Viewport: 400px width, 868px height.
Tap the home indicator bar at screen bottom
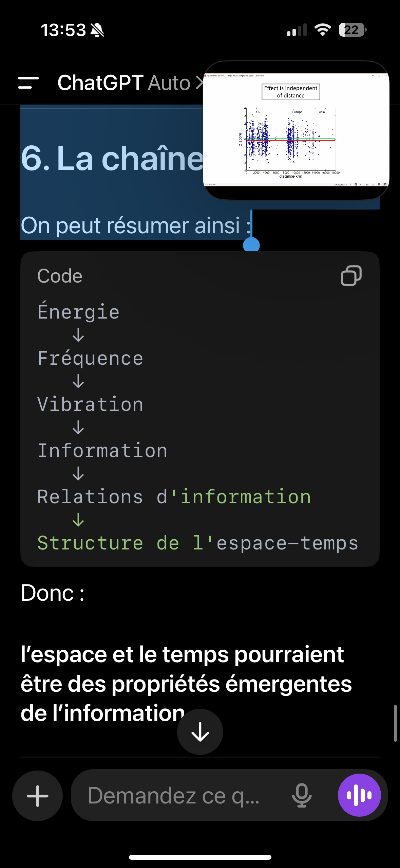pyautogui.click(x=200, y=857)
